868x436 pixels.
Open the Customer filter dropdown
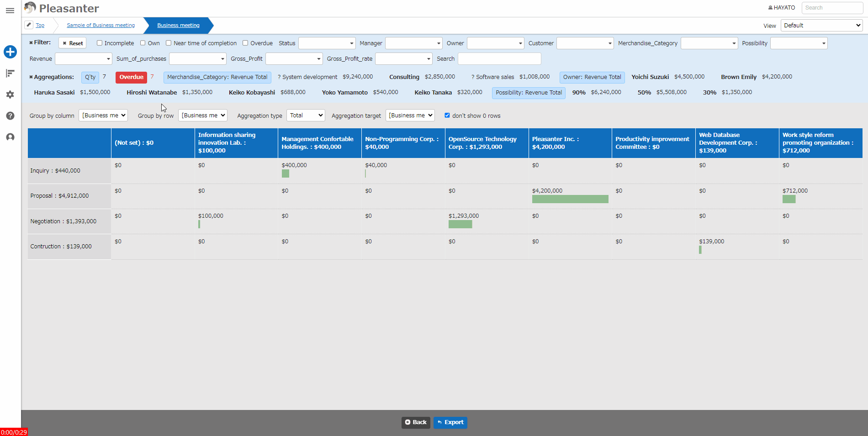(x=585, y=43)
